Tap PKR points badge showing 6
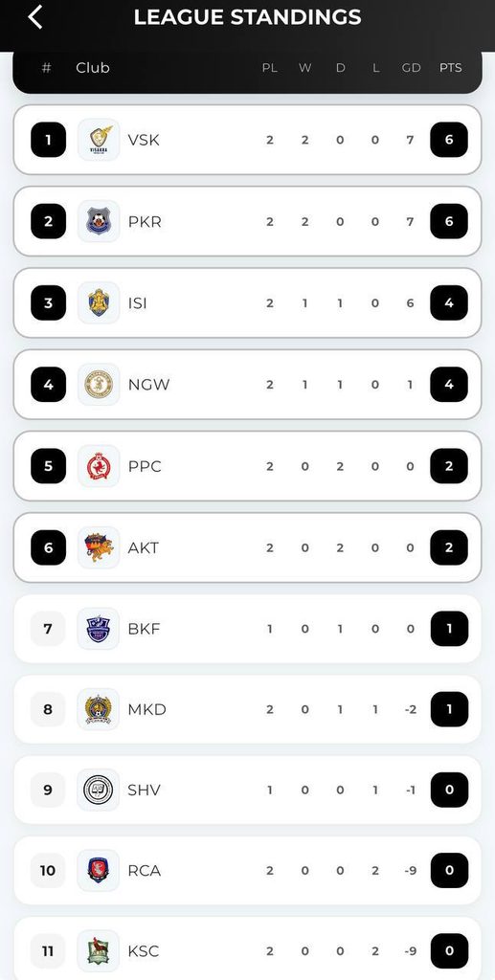495x980 pixels. 449,221
